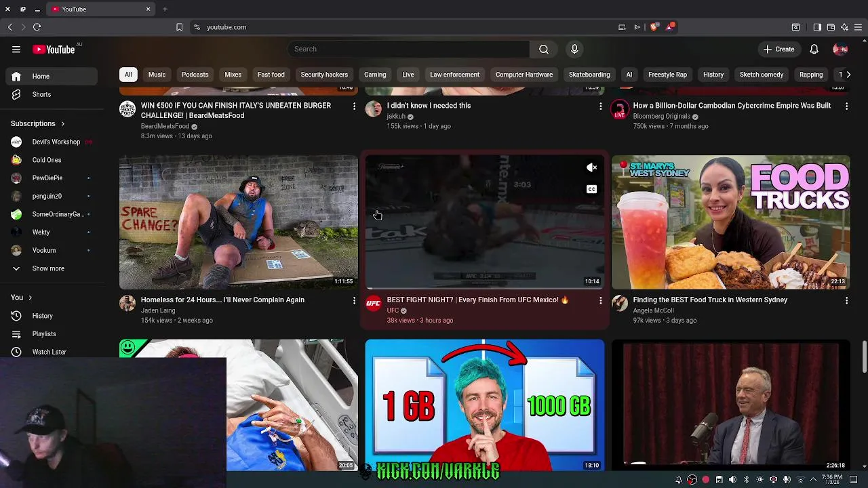Open PewDiePie subscription channel
The height and width of the screenshot is (488, 868).
52,178
